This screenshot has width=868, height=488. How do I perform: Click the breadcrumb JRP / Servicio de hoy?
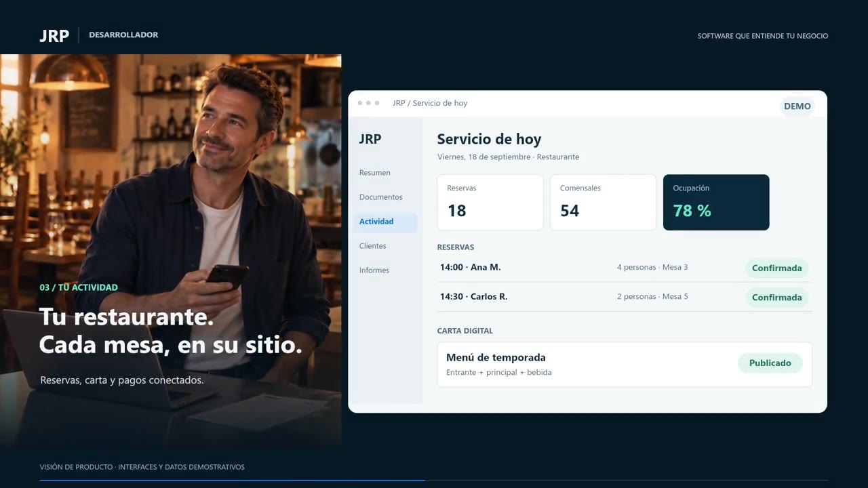tap(430, 103)
